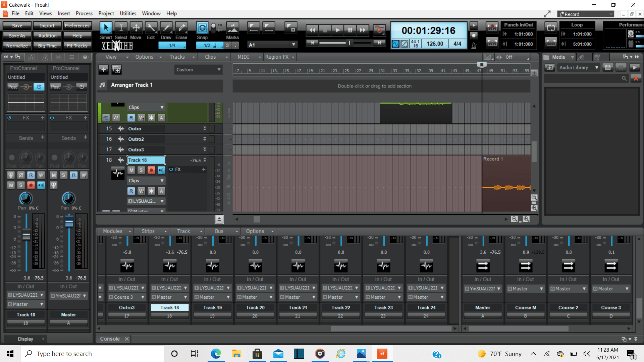Open the Audio Library dropdown in Media browser
This screenshot has width=644, height=362.
tap(597, 67)
